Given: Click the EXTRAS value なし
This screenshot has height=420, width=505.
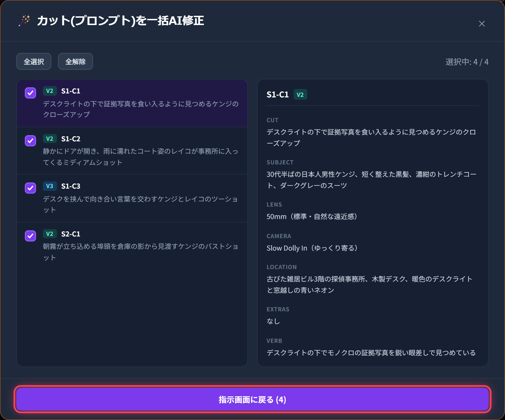Looking at the screenshot, I should 273,321.
